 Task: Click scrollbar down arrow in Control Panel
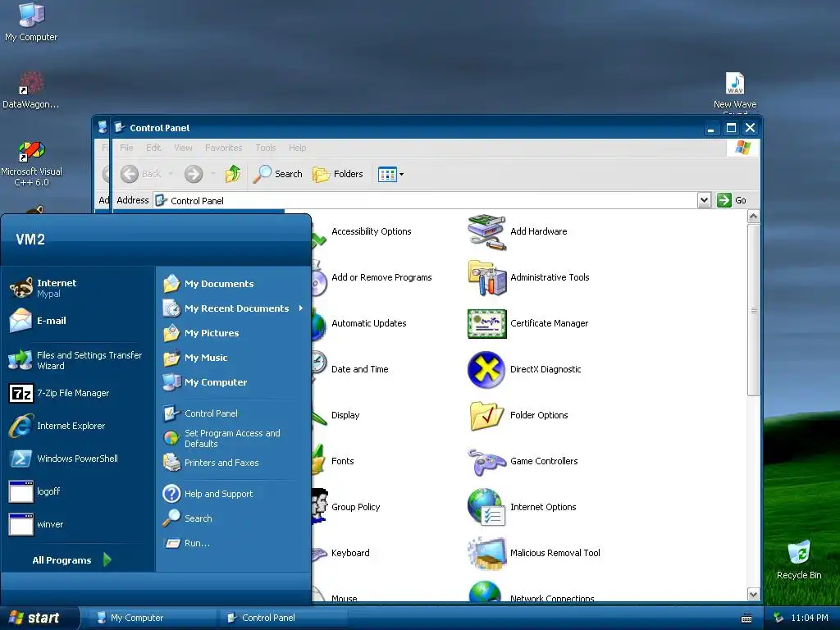coord(753,595)
